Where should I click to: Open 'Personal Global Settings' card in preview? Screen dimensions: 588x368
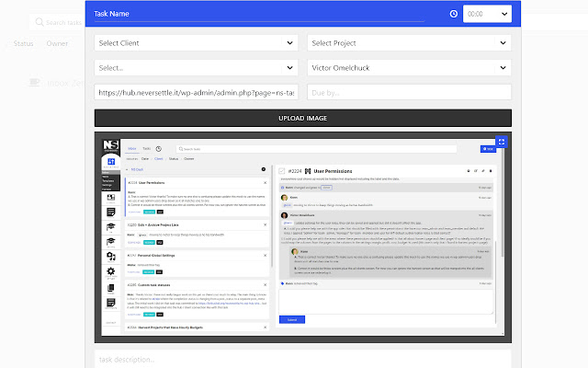click(x=197, y=264)
